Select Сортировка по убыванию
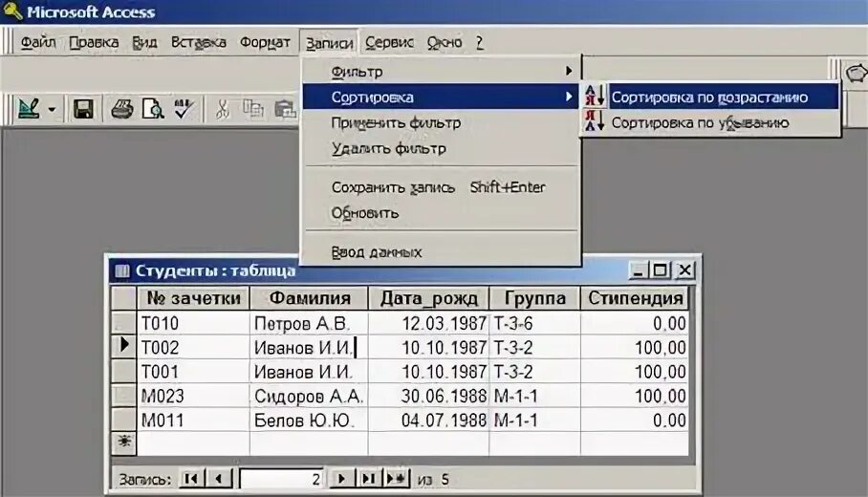 [711, 122]
